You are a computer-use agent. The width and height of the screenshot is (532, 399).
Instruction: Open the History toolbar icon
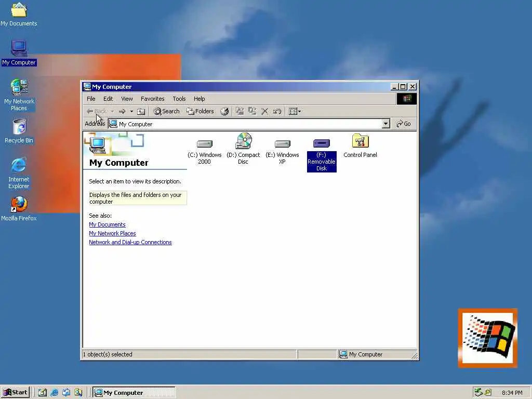pyautogui.click(x=224, y=111)
